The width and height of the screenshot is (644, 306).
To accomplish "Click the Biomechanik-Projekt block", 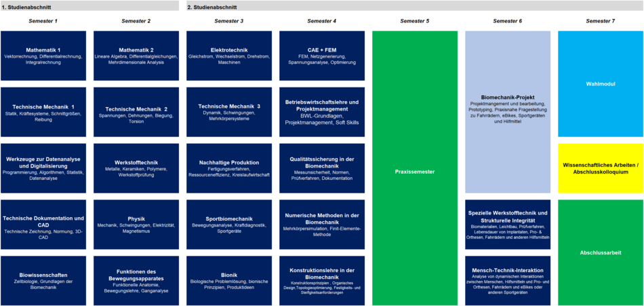I will pos(508,112).
